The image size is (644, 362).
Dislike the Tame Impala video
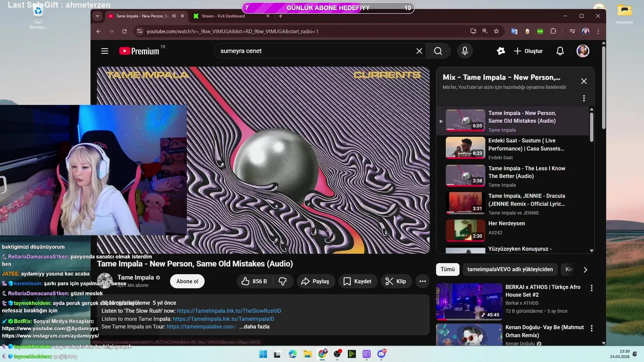tap(283, 282)
